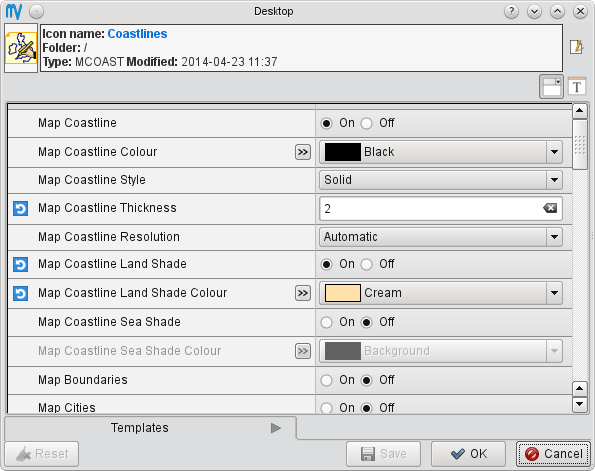The height and width of the screenshot is (471, 595).
Task: Click round menu button in title bar
Action: pyautogui.click(x=36, y=12)
